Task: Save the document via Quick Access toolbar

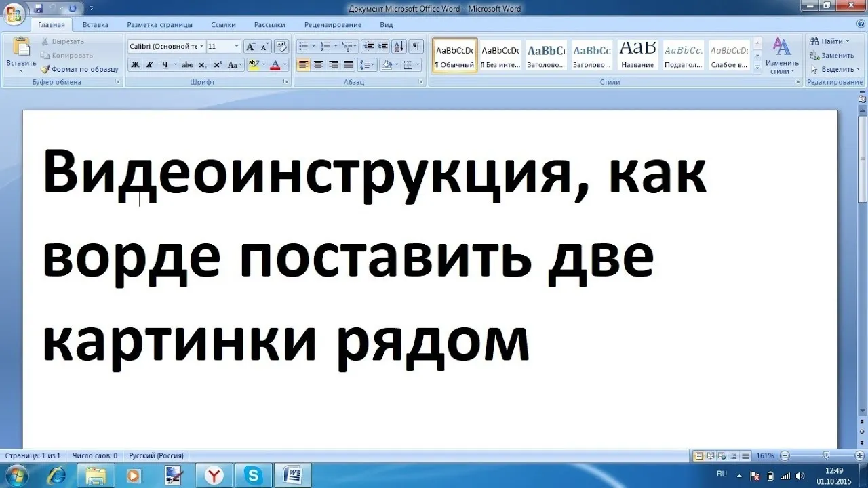Action: (x=38, y=8)
